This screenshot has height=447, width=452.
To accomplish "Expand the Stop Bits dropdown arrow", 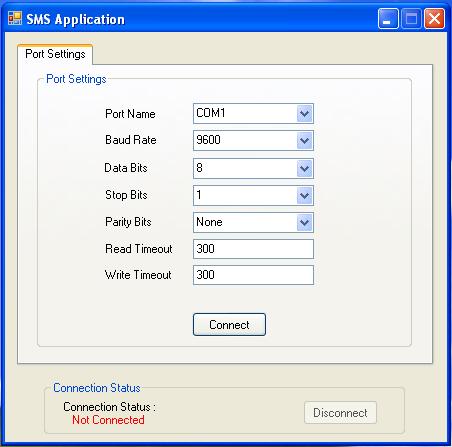I will pyautogui.click(x=304, y=195).
